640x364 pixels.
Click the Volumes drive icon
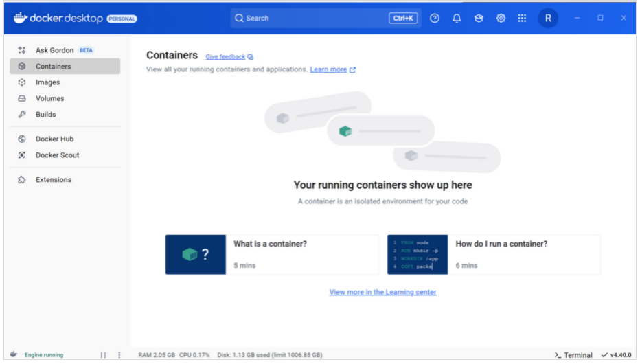pyautogui.click(x=22, y=98)
